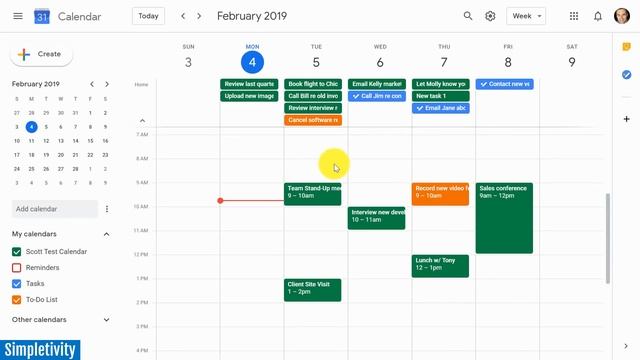640x360 pixels.
Task: Select day 28 of February in mini calendar
Action: tap(76, 169)
